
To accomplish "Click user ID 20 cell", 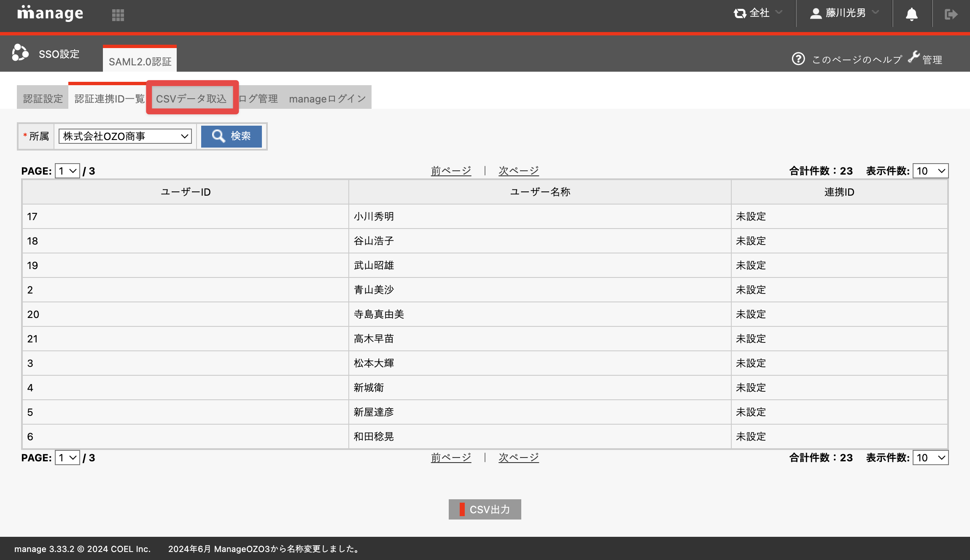I will (186, 314).
